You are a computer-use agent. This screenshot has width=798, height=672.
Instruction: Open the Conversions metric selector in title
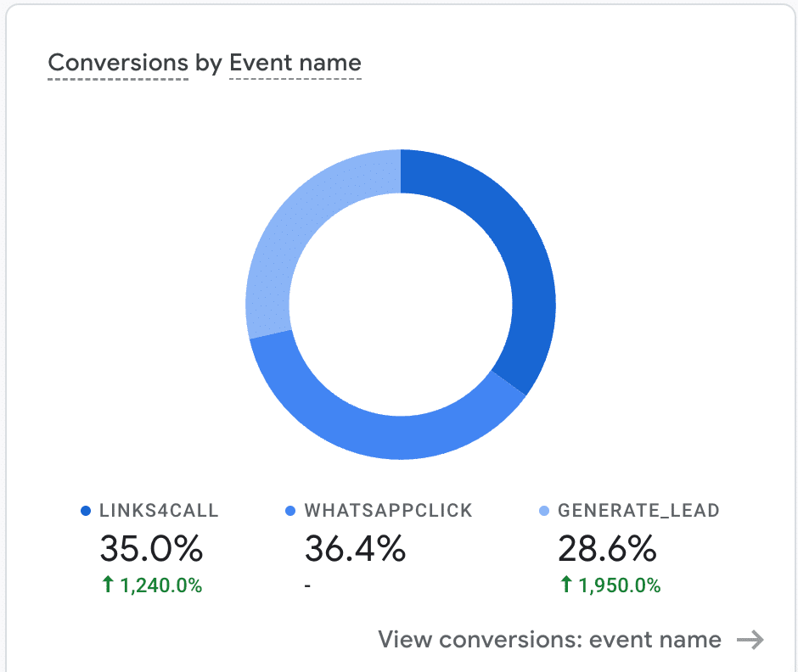point(118,63)
